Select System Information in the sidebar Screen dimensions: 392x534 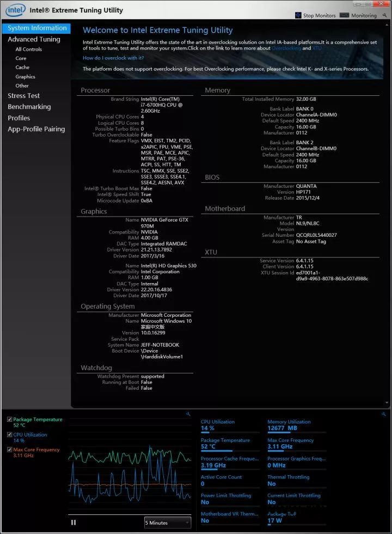click(x=36, y=28)
